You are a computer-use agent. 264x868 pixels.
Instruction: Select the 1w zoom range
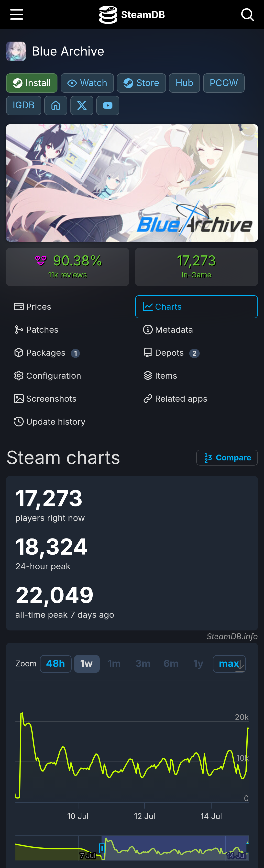tap(87, 663)
